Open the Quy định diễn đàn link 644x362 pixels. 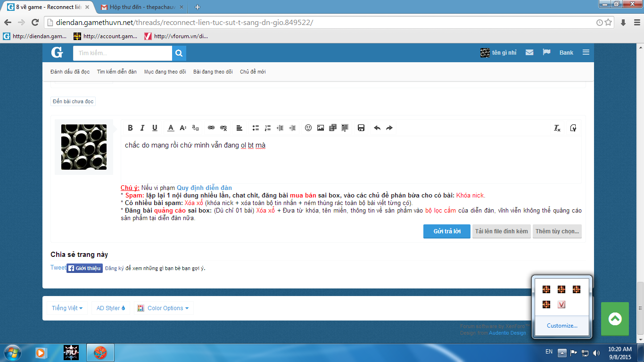click(204, 188)
